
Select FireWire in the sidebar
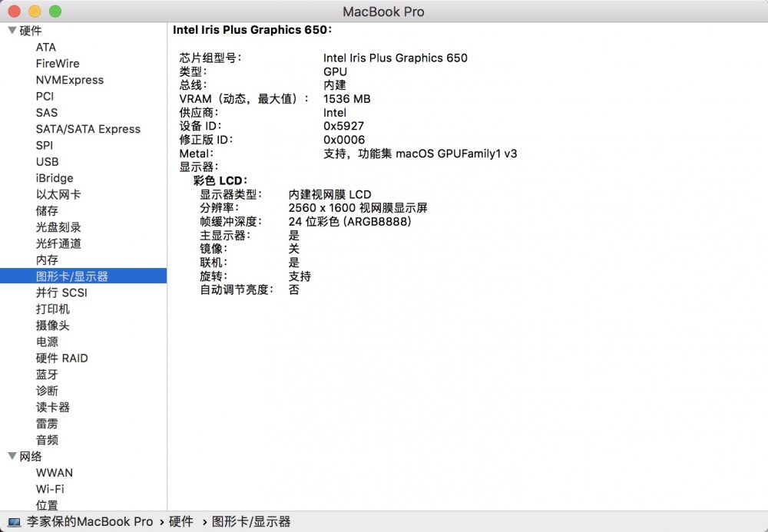(58, 64)
